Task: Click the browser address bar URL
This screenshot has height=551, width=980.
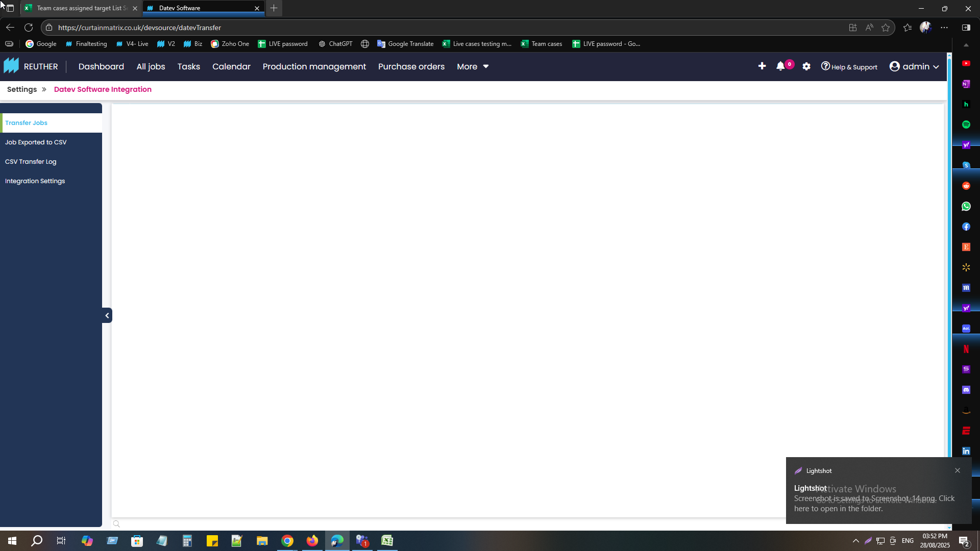Action: [x=139, y=28]
